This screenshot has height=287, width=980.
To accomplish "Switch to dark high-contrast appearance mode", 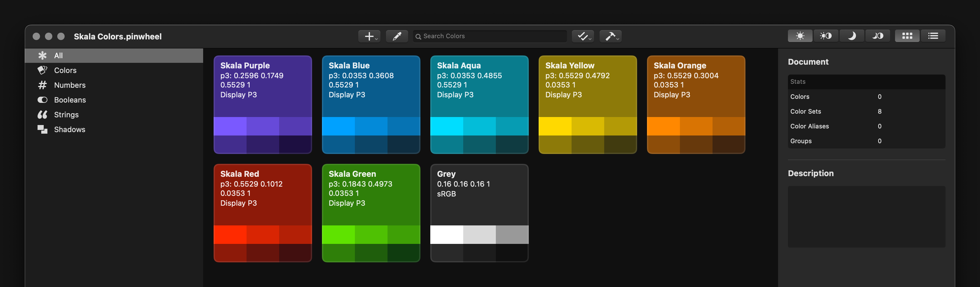I will [x=878, y=36].
